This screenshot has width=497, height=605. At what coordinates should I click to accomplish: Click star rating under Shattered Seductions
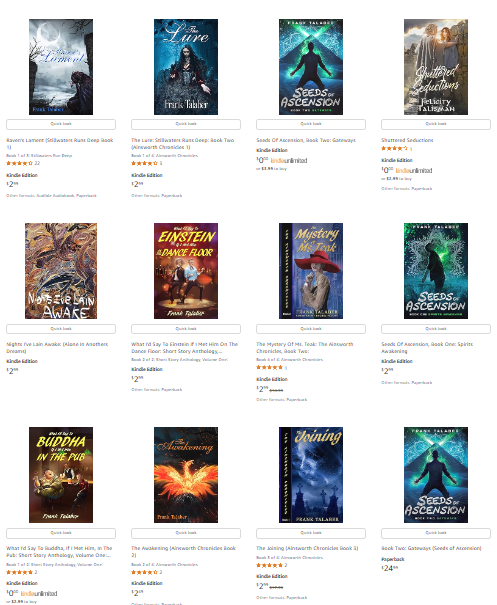[394, 148]
